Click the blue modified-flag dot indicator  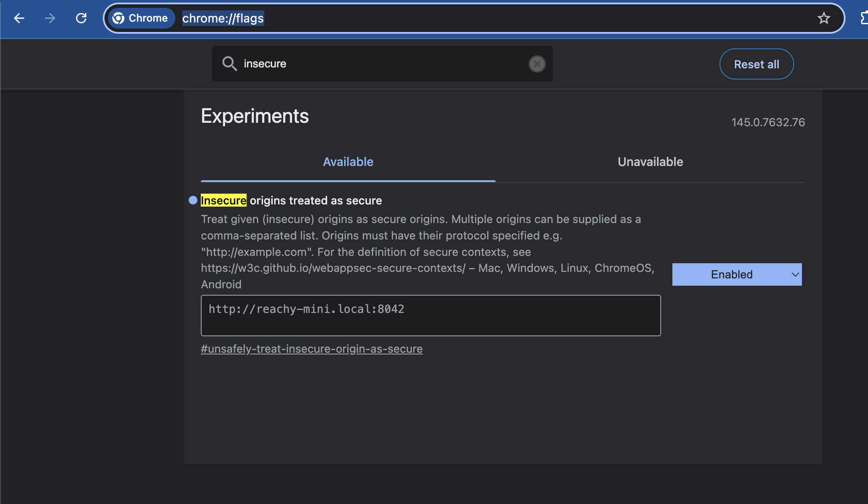point(193,200)
